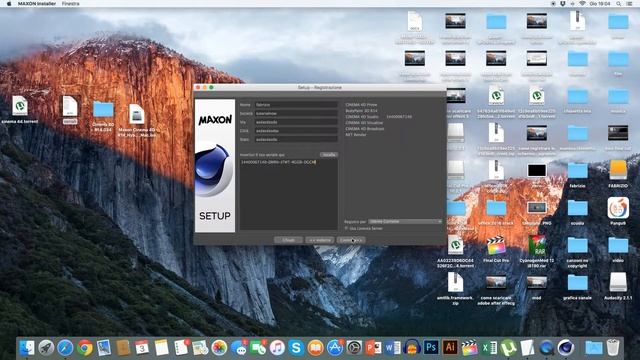Select the CyanogenMod rar archive on desktop

[537, 246]
